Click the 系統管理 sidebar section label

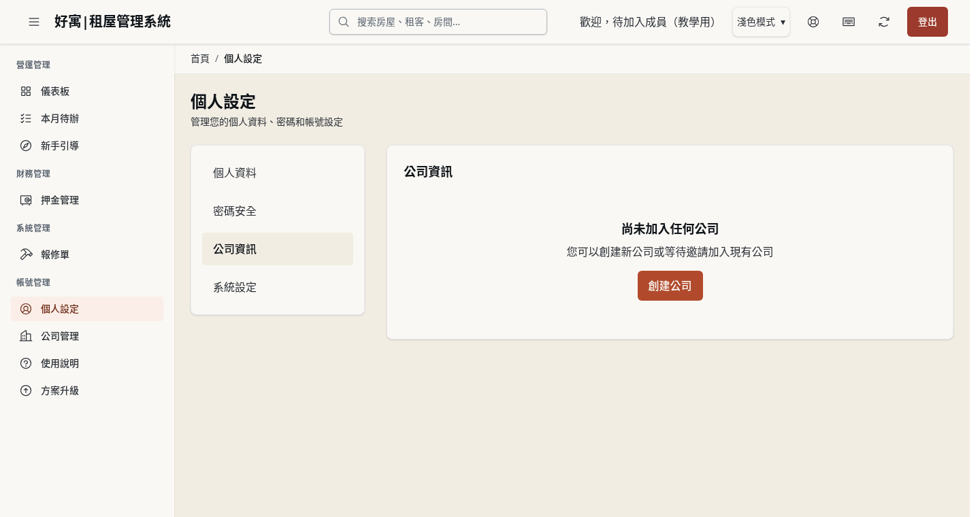33,228
